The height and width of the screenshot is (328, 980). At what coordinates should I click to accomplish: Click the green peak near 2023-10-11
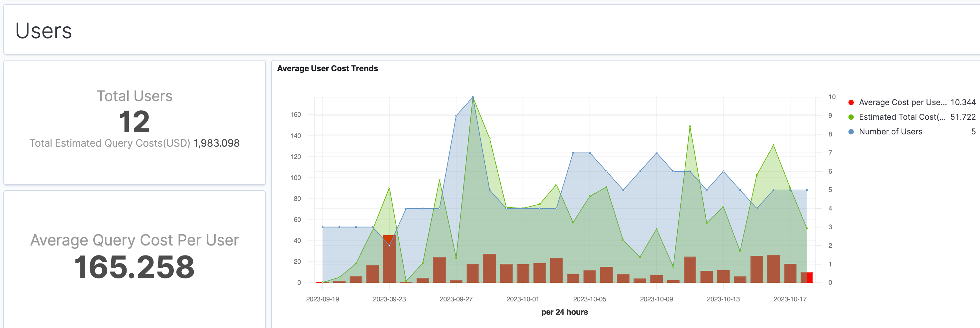click(690, 126)
